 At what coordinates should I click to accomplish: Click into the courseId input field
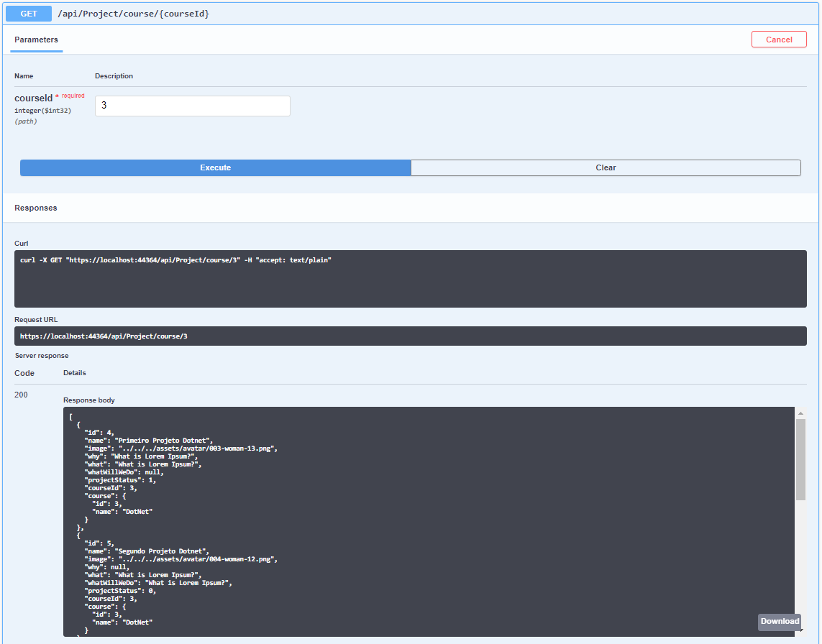point(193,106)
